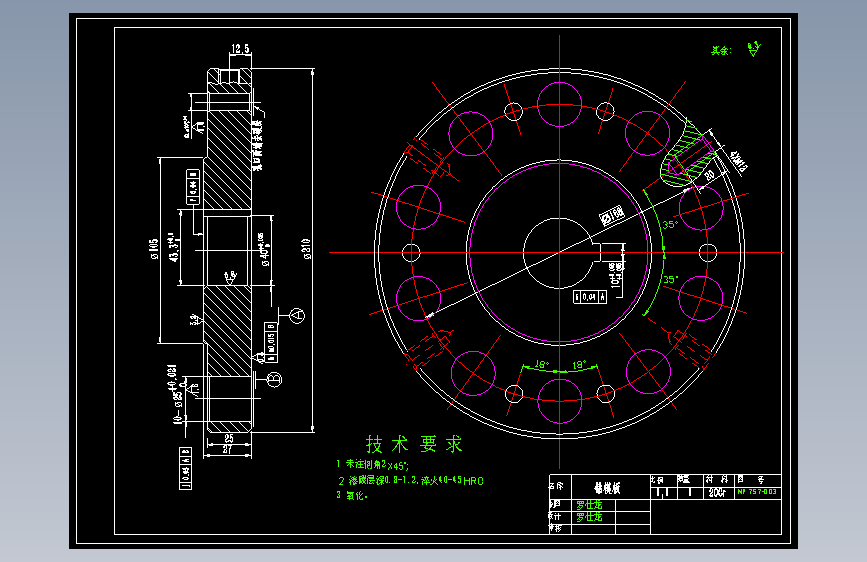Click the NF 757-003 drawing number cell
The width and height of the screenshot is (867, 562).
757,492
